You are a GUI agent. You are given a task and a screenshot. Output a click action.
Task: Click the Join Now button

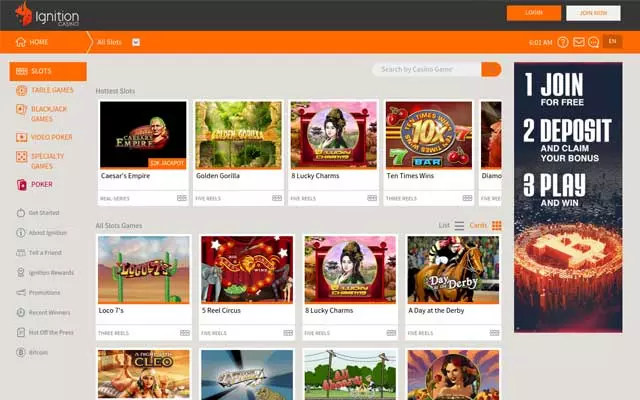(x=593, y=13)
